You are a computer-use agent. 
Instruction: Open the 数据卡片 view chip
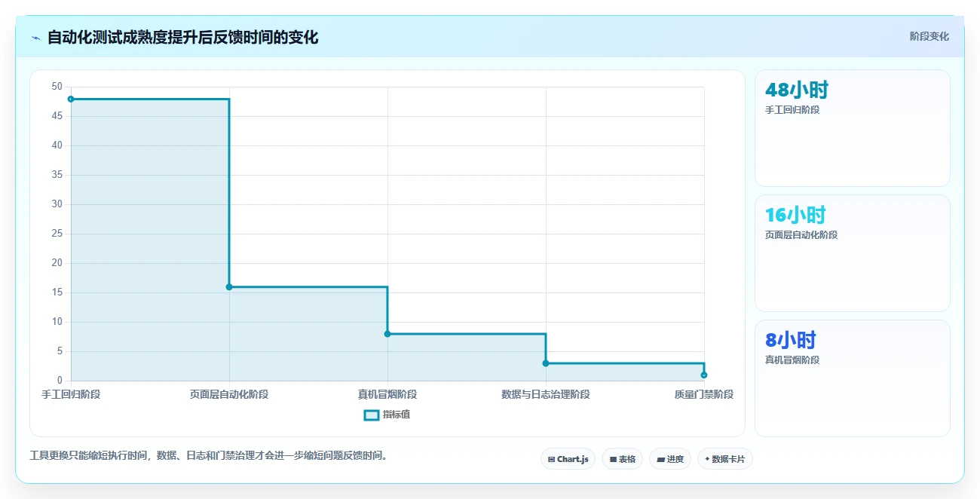click(724, 458)
